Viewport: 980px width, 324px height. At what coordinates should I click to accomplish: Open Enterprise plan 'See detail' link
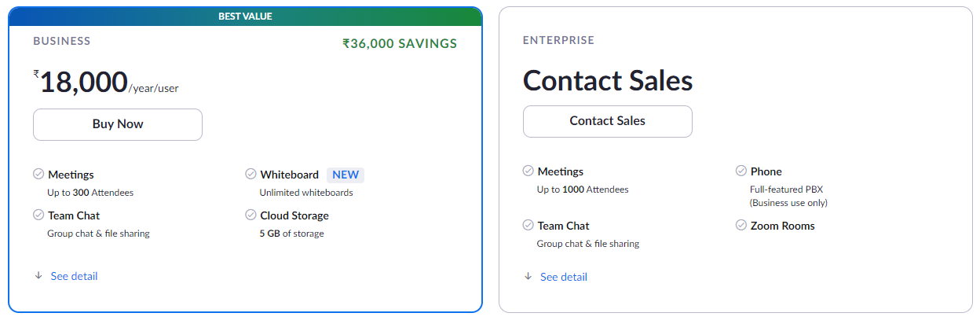click(563, 277)
